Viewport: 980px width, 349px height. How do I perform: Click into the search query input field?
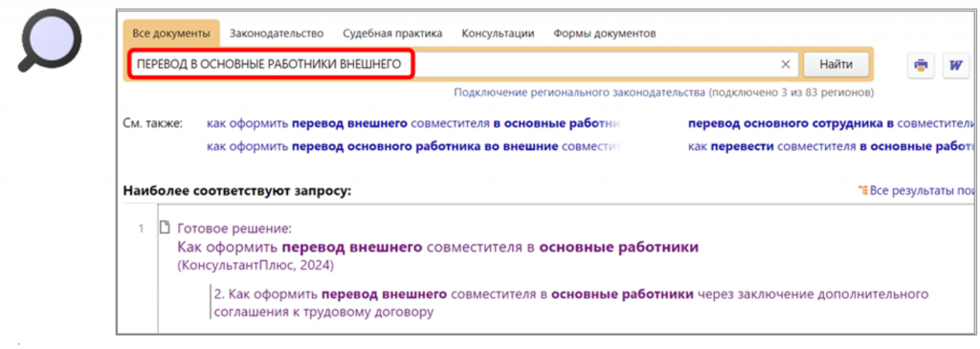click(462, 64)
